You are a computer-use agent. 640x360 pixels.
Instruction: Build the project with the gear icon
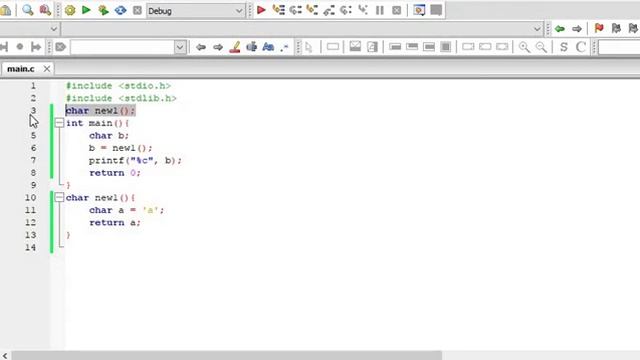coord(70,10)
